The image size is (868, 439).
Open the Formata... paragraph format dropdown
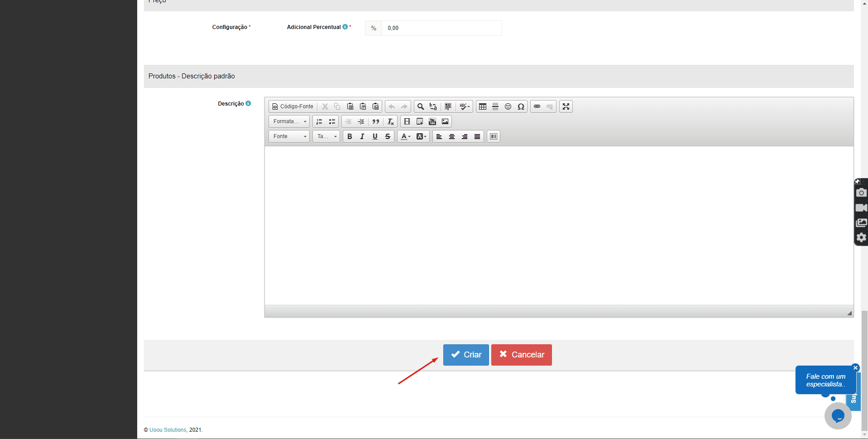coord(289,121)
